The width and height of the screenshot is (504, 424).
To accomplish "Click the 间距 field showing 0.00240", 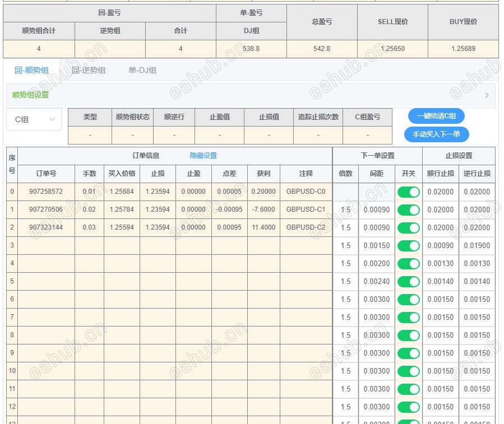I will point(376,281).
